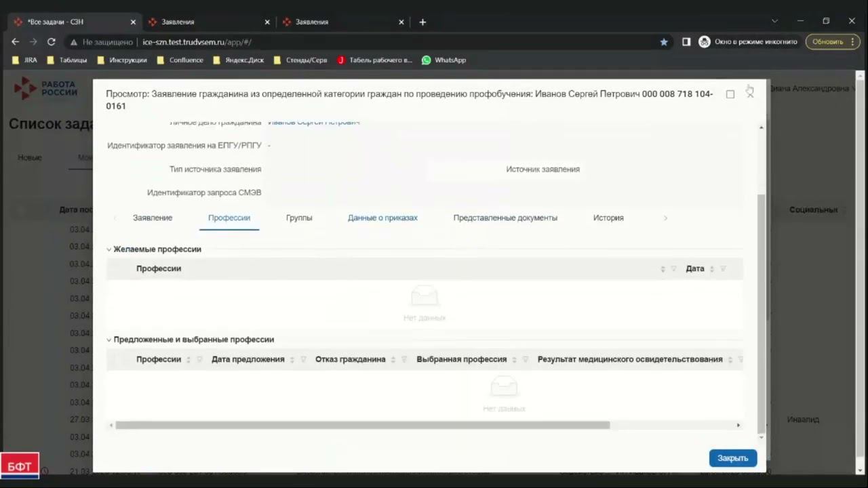Image resolution: width=868 pixels, height=488 pixels.
Task: Click the Обновить browser update button
Action: 832,42
